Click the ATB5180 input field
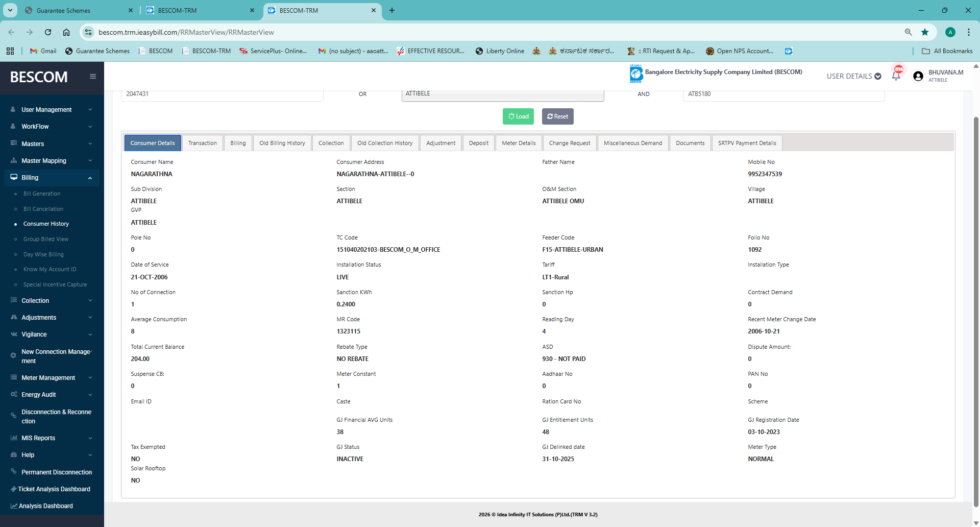 click(x=783, y=94)
